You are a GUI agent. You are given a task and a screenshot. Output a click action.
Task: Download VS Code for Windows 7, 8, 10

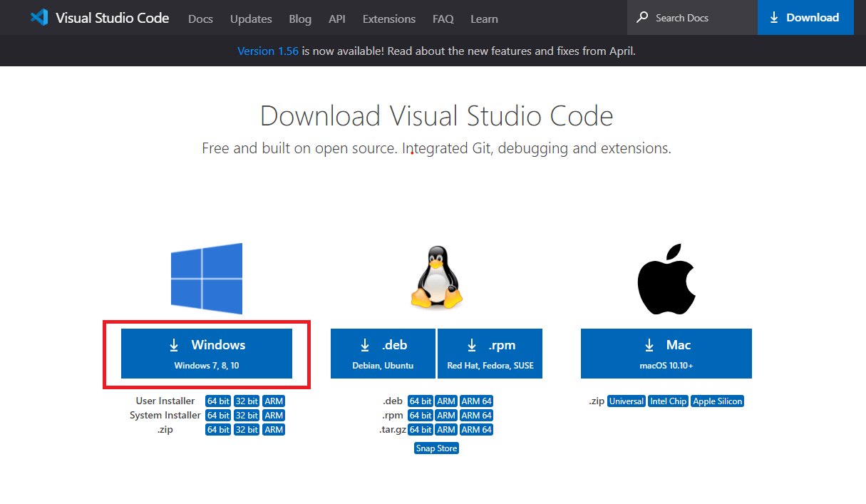[207, 353]
